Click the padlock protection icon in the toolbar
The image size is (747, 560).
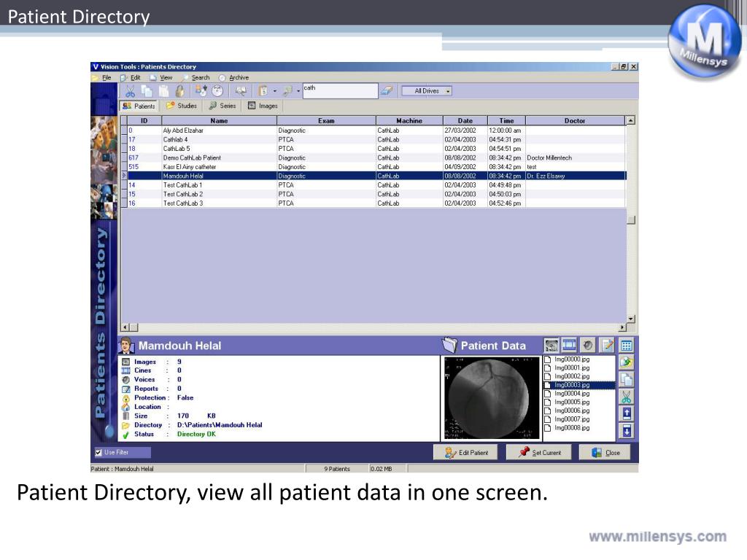[179, 91]
